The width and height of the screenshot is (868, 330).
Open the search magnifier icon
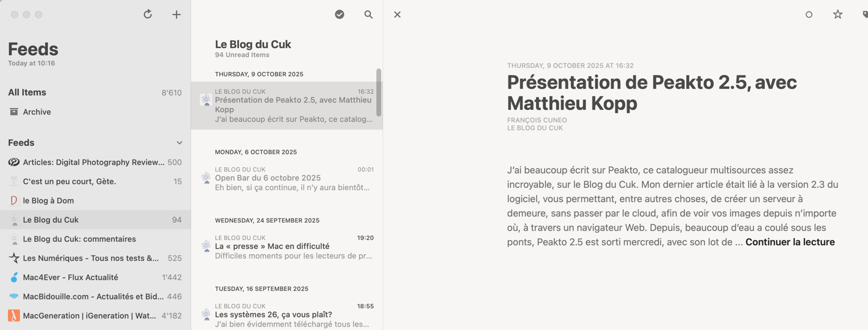[369, 14]
